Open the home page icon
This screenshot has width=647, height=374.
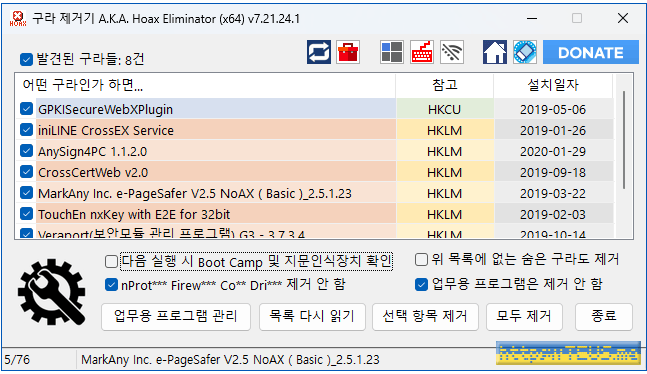(495, 52)
